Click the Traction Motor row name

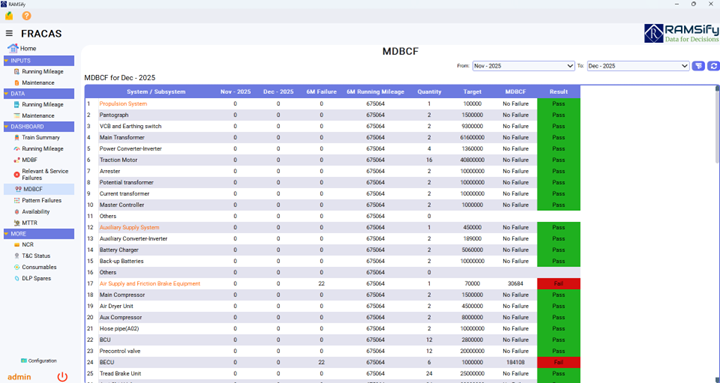(118, 160)
